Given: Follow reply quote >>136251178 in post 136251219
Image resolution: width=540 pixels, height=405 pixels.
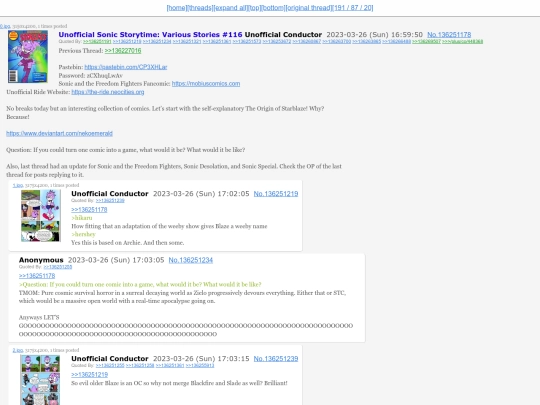Looking at the screenshot, I should click(x=89, y=210).
